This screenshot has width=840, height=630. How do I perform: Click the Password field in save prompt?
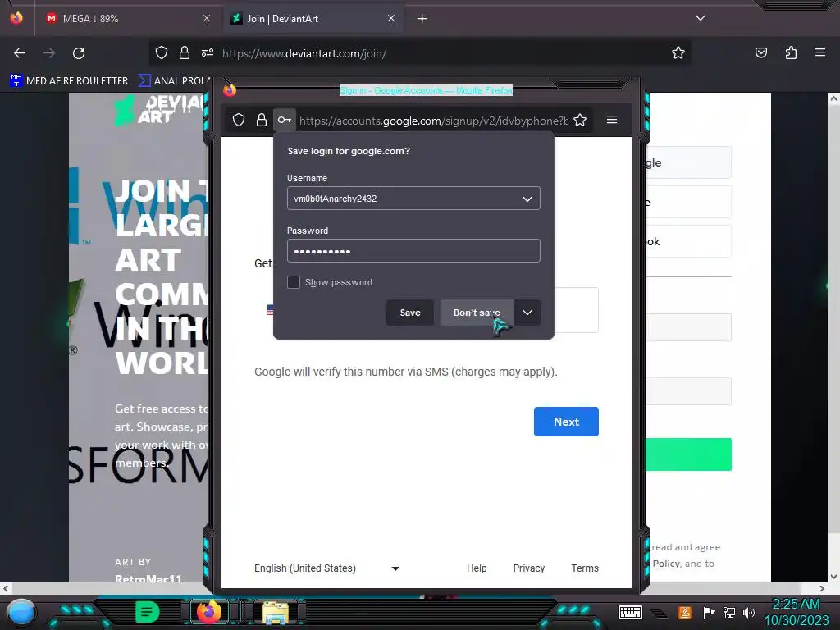click(413, 251)
